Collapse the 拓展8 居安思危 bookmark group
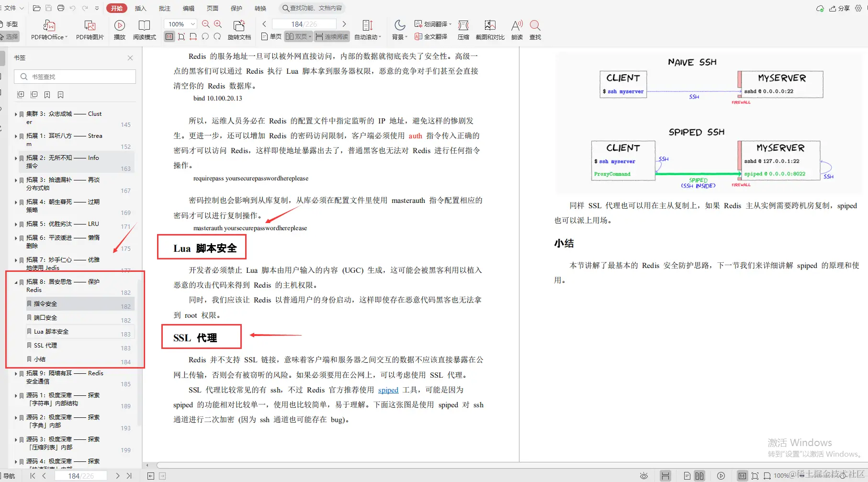Image resolution: width=868 pixels, height=482 pixels. (16, 281)
